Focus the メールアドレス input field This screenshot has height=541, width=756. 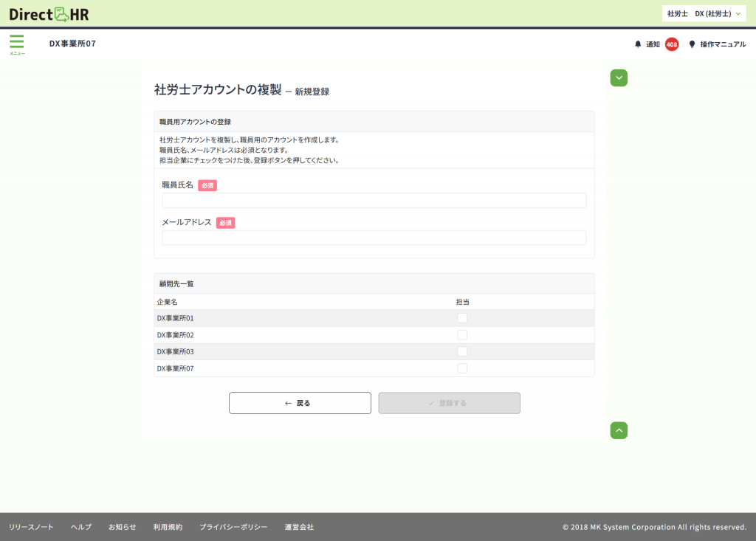tap(374, 238)
